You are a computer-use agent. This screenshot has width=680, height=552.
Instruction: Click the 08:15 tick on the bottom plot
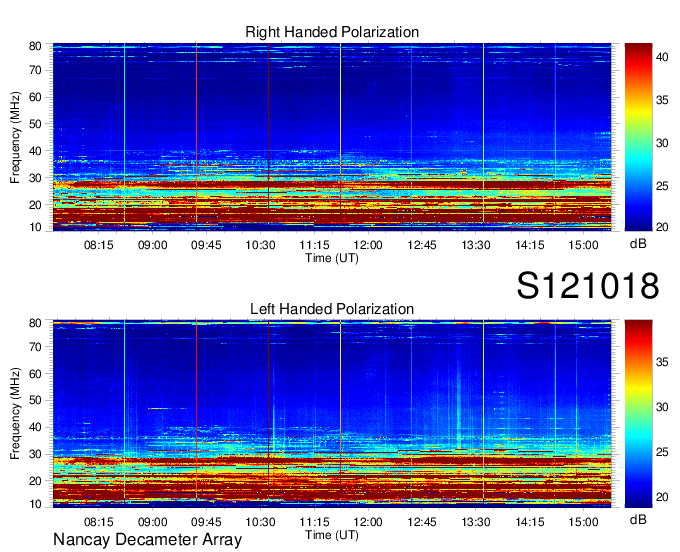coord(98,522)
